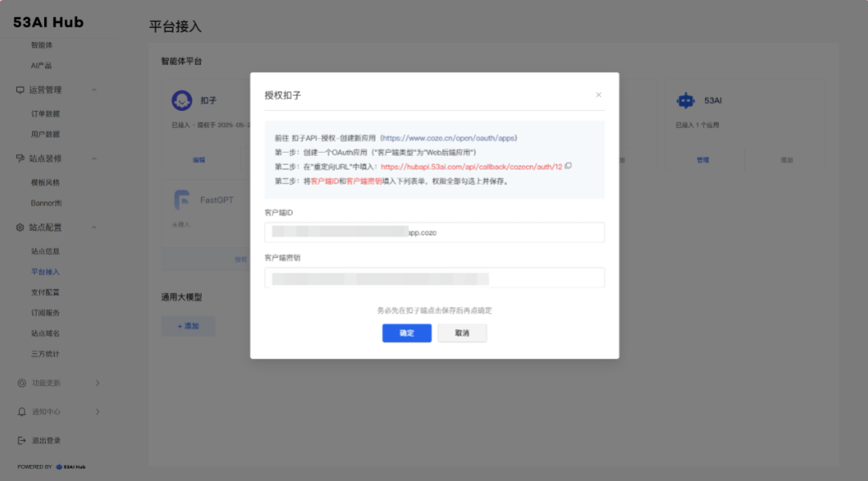Copy the redirect URL with the copy icon
The height and width of the screenshot is (481, 868).
pos(568,166)
